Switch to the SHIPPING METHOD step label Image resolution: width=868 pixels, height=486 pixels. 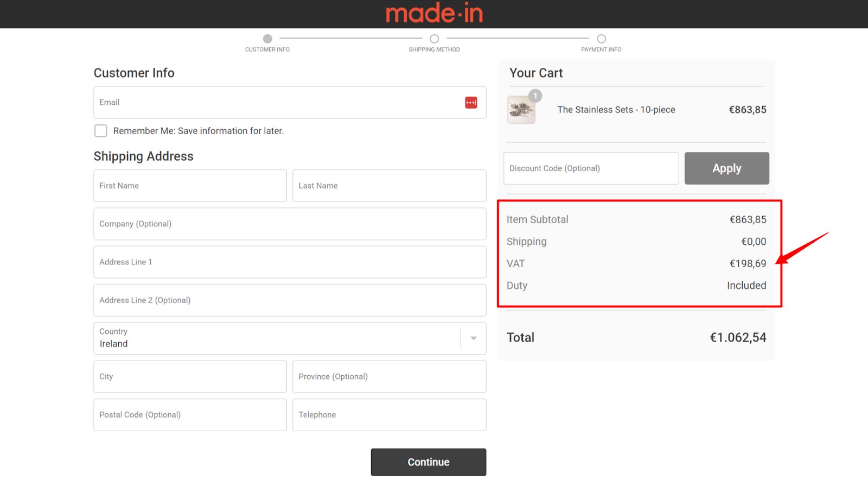point(434,49)
